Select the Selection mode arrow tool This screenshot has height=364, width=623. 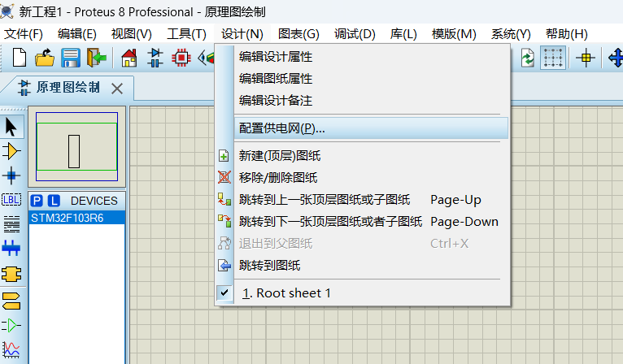pos(11,128)
